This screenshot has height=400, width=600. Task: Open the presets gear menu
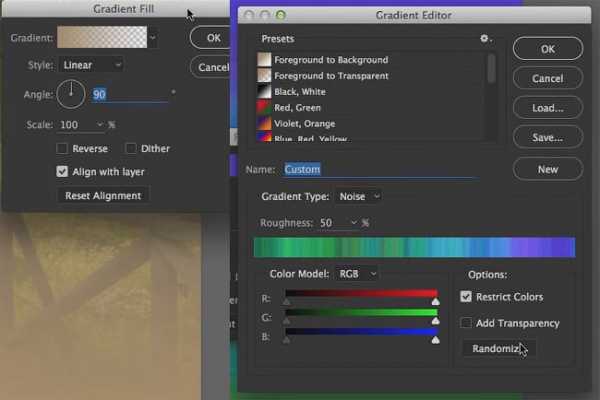pos(486,39)
